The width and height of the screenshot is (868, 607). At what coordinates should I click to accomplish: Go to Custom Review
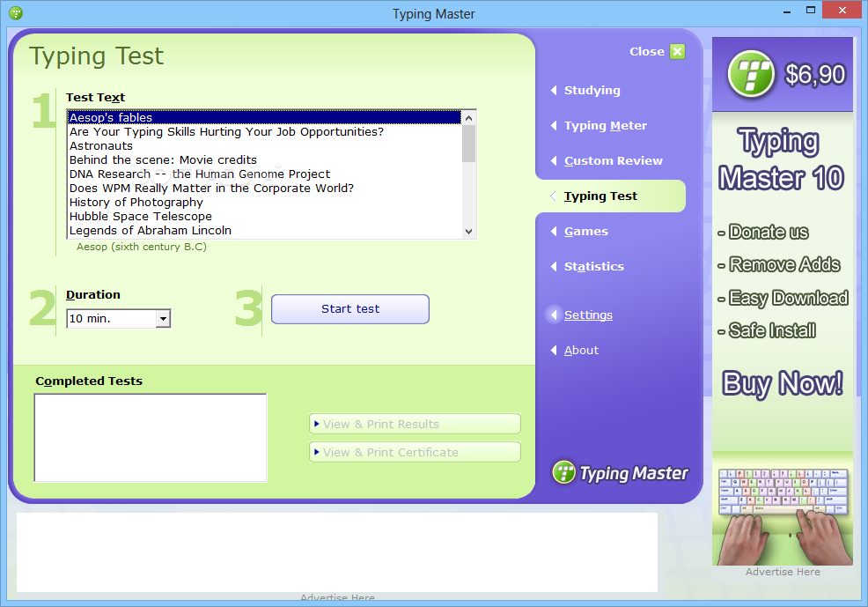pyautogui.click(x=613, y=160)
